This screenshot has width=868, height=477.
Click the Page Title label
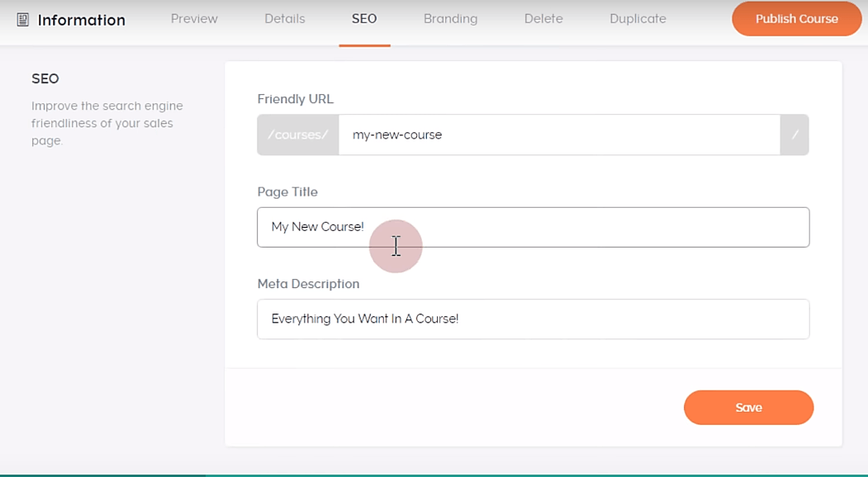coord(287,191)
